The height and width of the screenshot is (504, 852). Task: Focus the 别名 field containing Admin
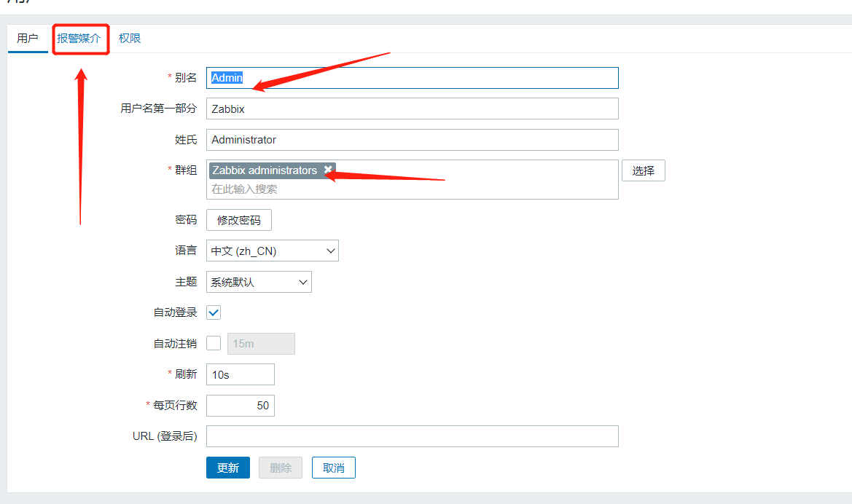pyautogui.click(x=413, y=78)
